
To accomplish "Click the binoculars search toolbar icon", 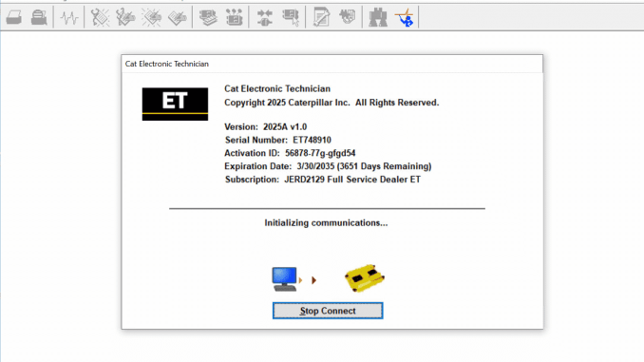I will coord(378,18).
